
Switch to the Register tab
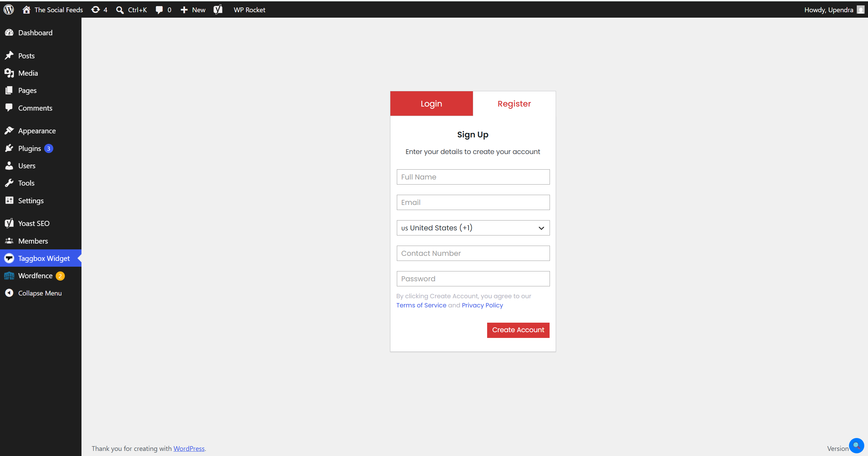514,103
